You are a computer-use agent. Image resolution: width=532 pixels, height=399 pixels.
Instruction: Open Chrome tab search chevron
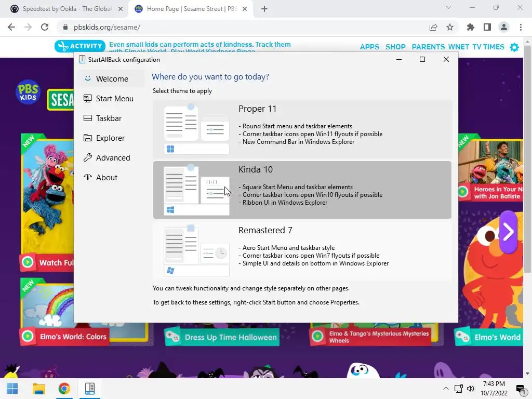tap(448, 7)
